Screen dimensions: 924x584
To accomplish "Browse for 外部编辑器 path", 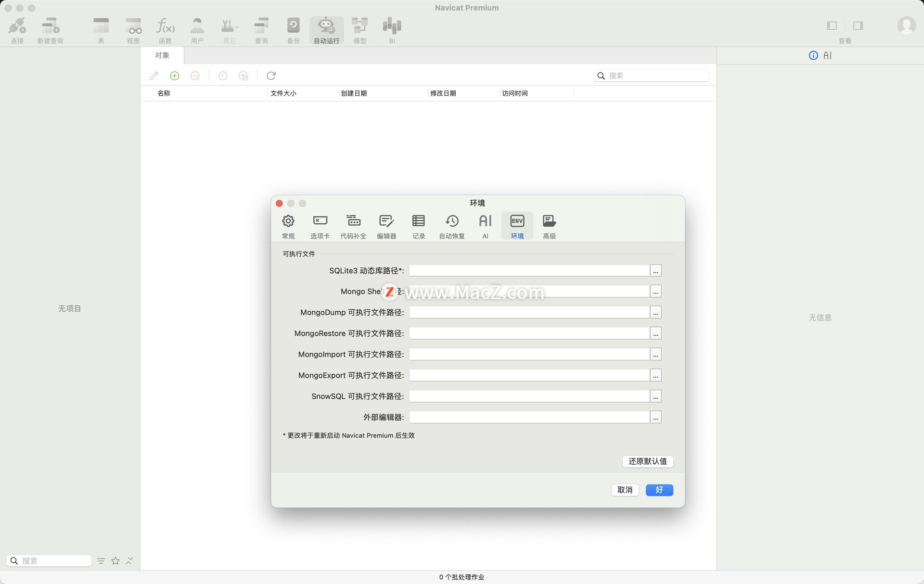I will click(x=655, y=417).
